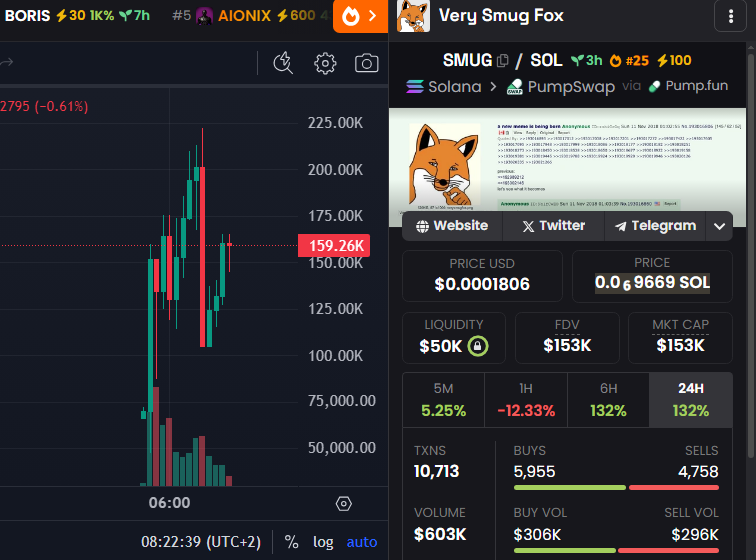This screenshot has height=560, width=756.
Task: Click the 3h pair age sprout indicator
Action: pyautogui.click(x=587, y=60)
